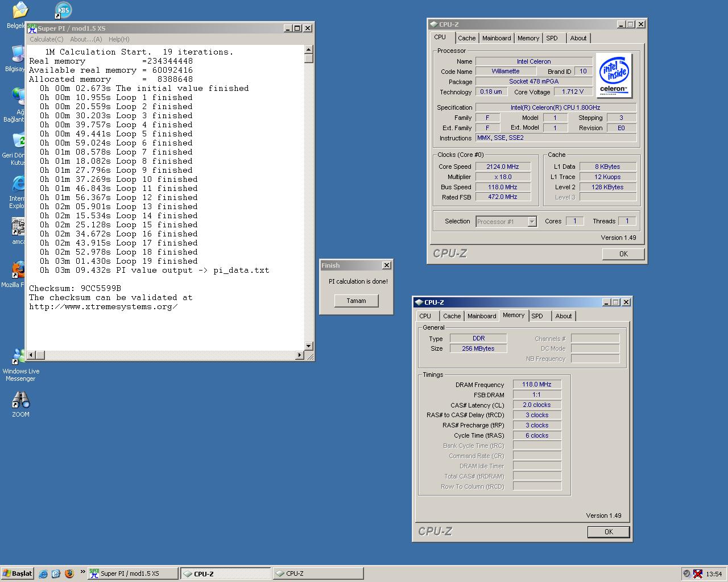Viewport: 728px width, 582px height.
Task: Click Internet Explorer quick launch icon
Action: point(43,573)
